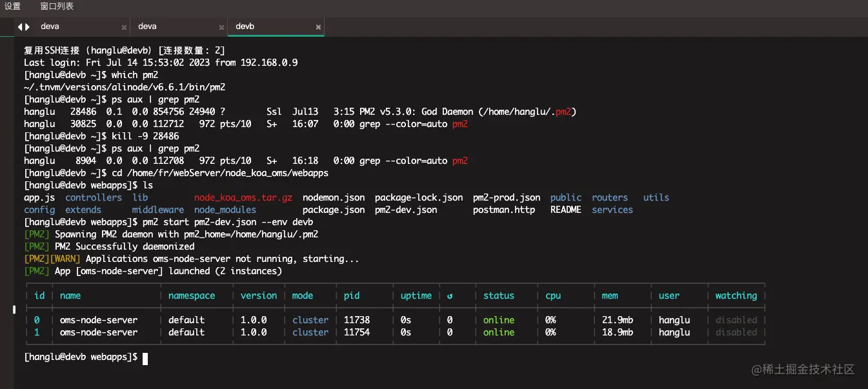This screenshot has height=389, width=868.
Task: Click pm2-prod.json in the listing
Action: (507, 197)
